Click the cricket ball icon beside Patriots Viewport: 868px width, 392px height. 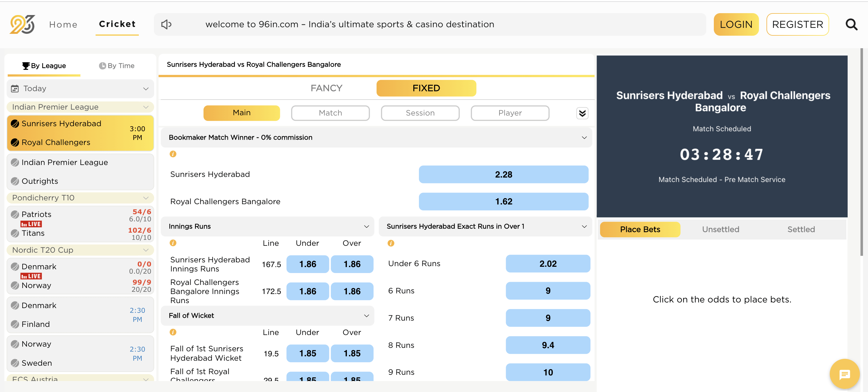[x=15, y=214]
